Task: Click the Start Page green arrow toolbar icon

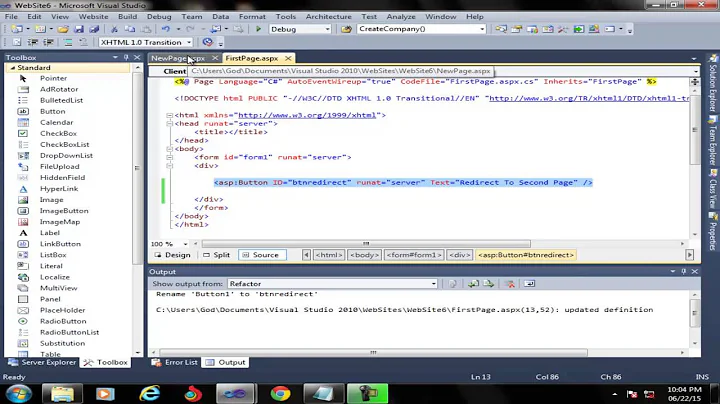Action: (x=579, y=29)
